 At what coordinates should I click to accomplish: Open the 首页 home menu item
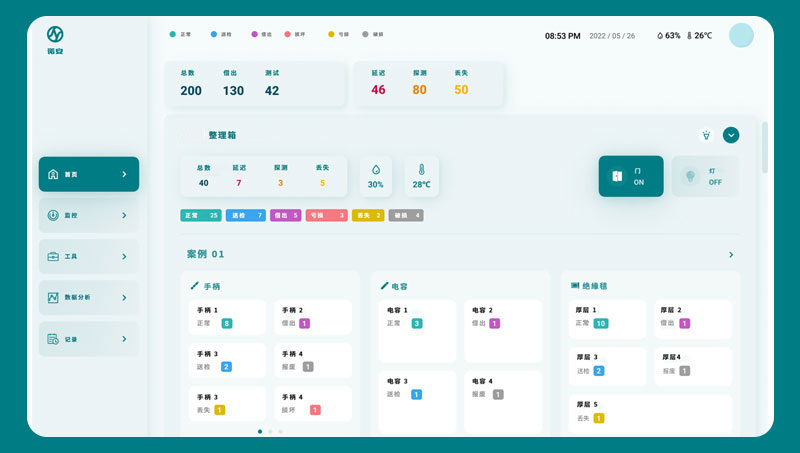[x=89, y=174]
